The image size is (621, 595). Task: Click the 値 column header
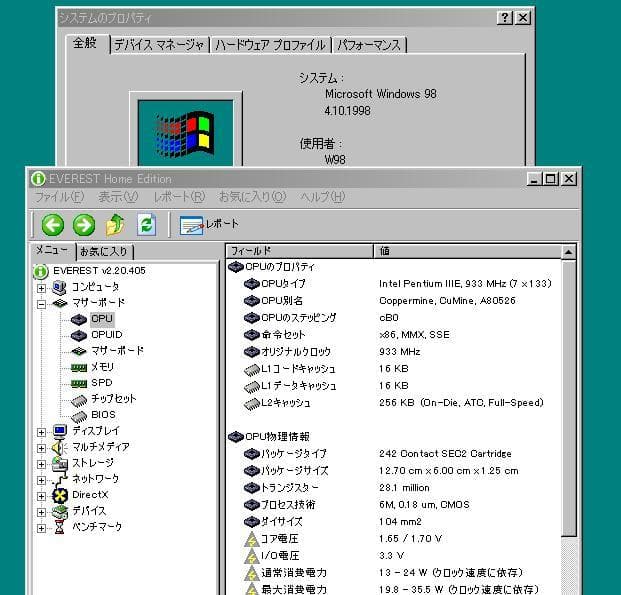(x=467, y=251)
